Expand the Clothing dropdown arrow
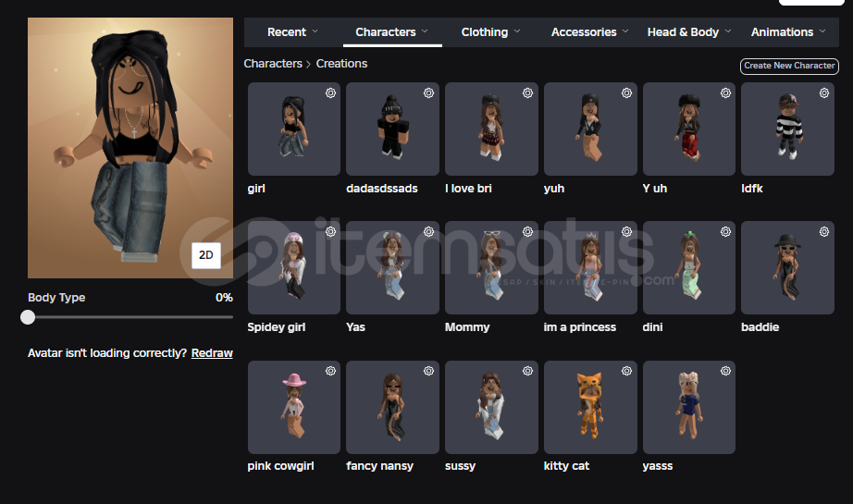 click(x=517, y=31)
